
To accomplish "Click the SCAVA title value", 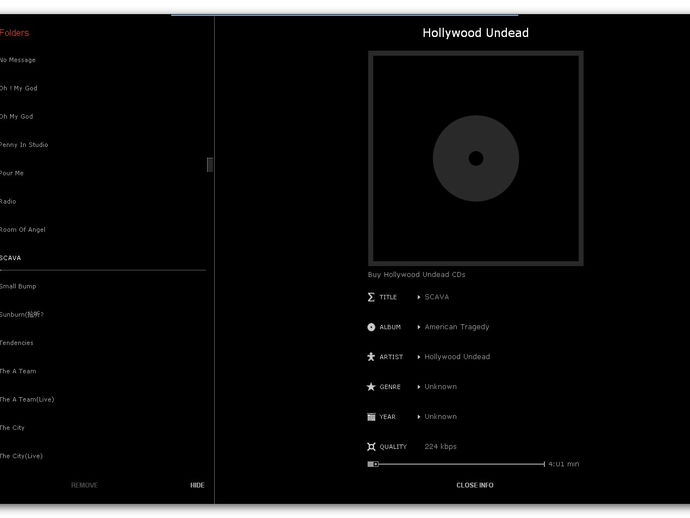I will tap(437, 297).
